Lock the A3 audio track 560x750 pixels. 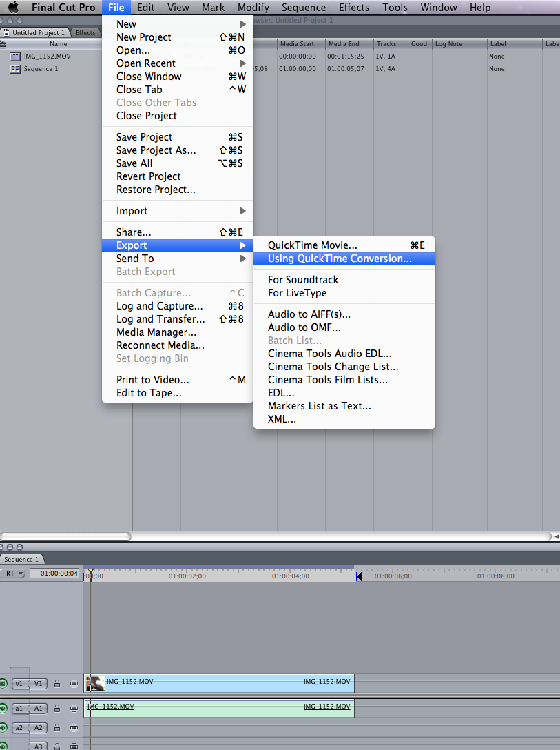tap(57, 746)
